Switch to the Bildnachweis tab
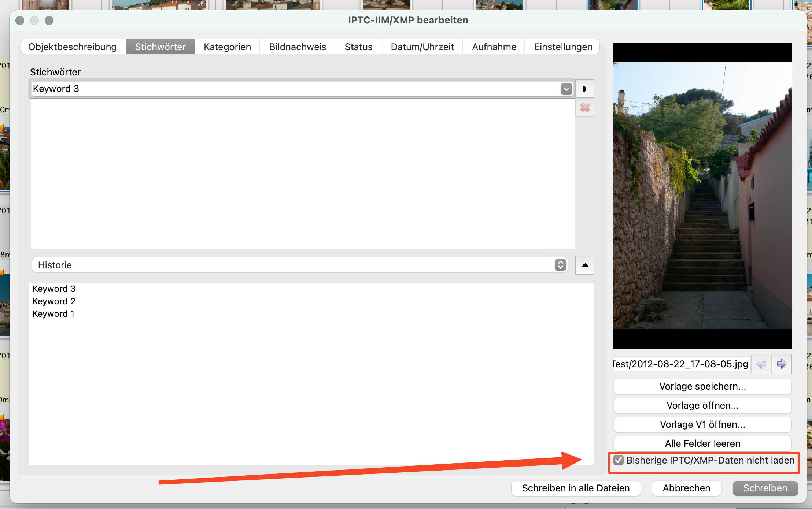Image resolution: width=812 pixels, height=509 pixels. click(298, 47)
